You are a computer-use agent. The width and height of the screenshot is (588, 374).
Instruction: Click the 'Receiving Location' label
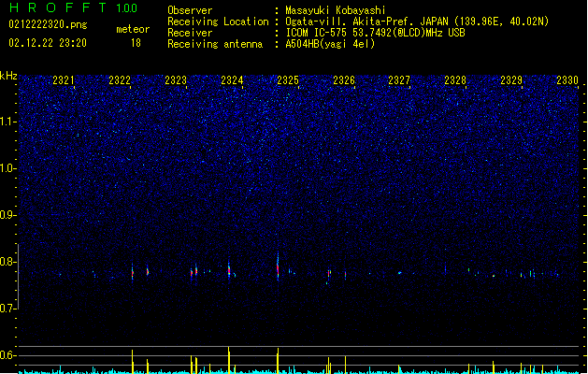coord(218,22)
